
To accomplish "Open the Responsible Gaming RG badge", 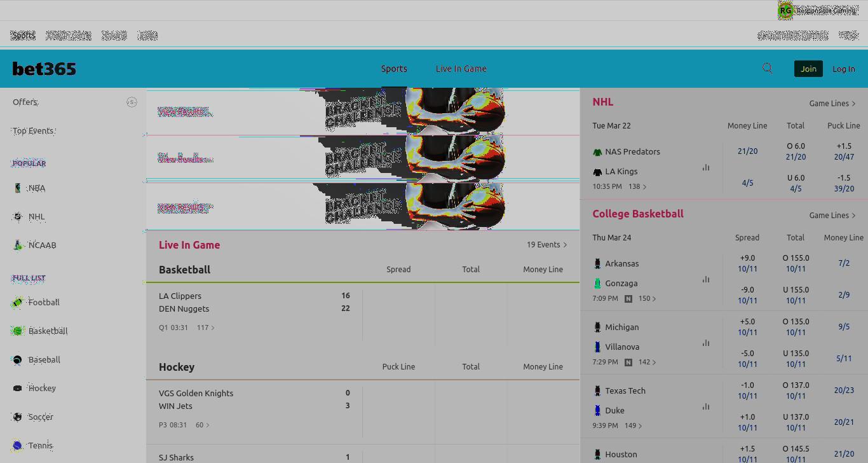I will pyautogui.click(x=785, y=10).
